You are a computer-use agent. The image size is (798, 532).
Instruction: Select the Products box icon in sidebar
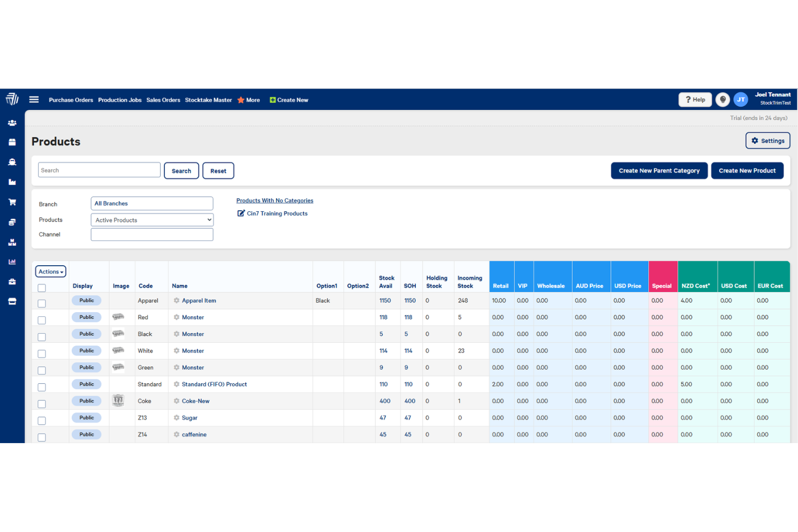click(x=12, y=142)
